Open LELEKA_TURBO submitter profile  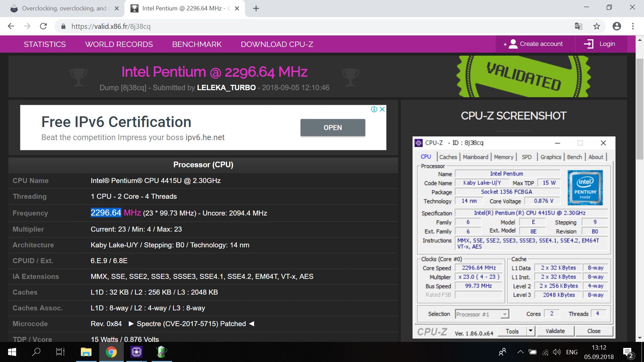226,87
